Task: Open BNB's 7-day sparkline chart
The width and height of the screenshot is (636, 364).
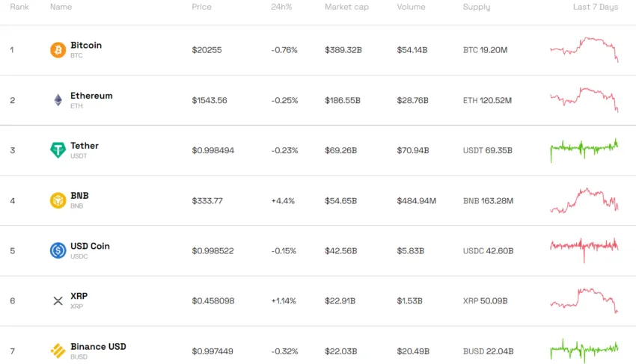Action: [584, 200]
